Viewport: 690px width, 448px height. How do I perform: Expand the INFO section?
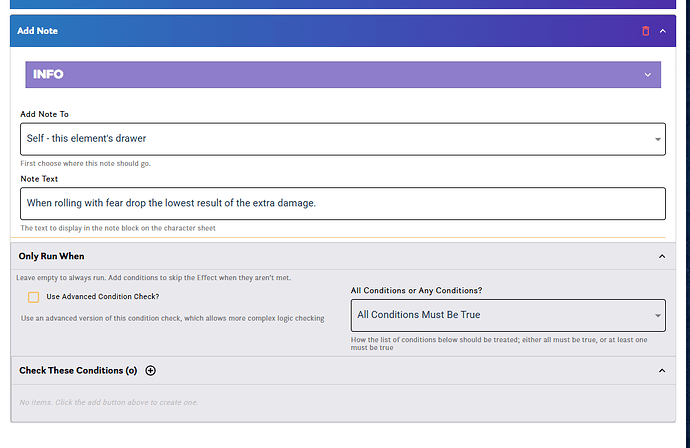[648, 75]
